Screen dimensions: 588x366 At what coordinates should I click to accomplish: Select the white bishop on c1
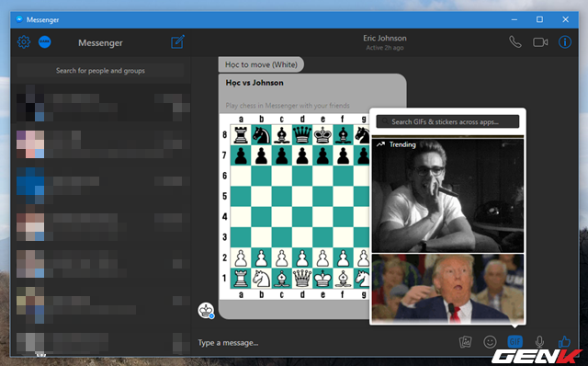[282, 278]
